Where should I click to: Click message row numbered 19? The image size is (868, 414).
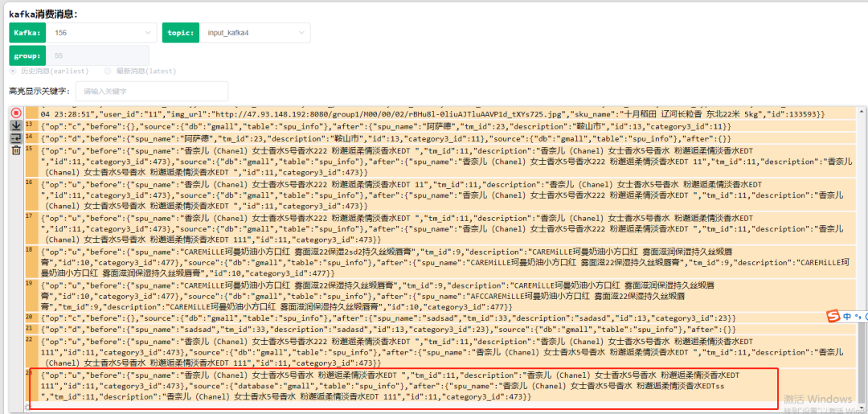(x=440, y=295)
